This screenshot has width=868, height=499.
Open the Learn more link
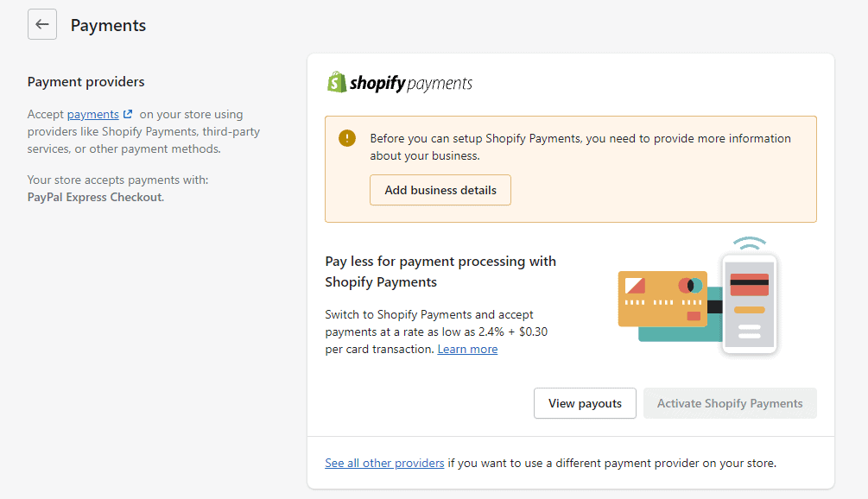tap(466, 349)
